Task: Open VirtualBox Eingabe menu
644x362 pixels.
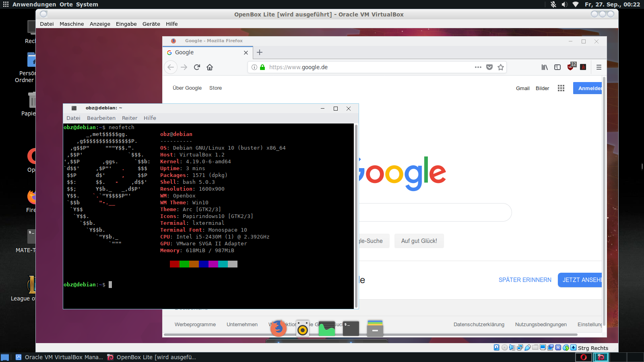Action: point(126,24)
